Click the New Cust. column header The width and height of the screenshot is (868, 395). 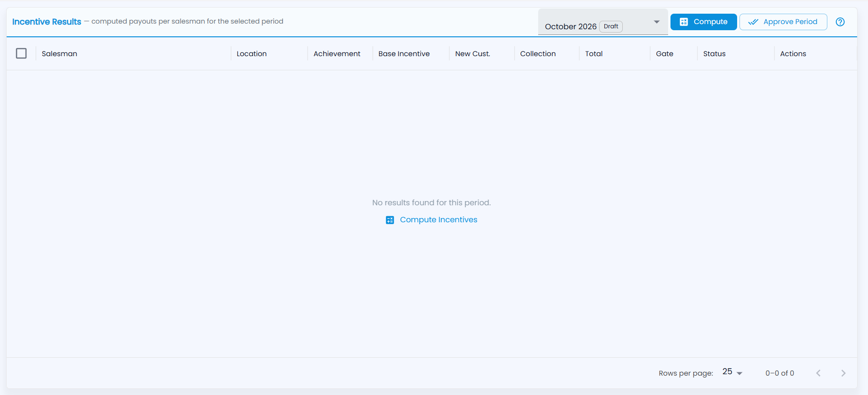click(473, 54)
